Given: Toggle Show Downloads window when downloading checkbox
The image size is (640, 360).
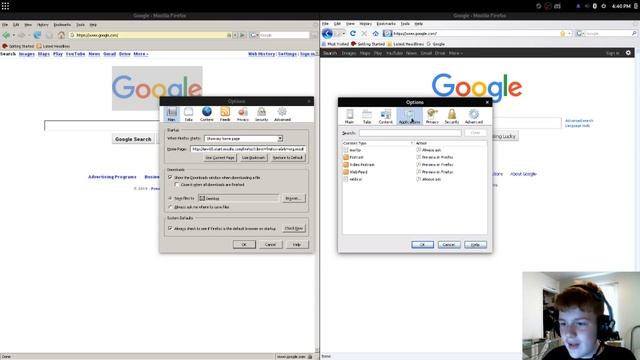Looking at the screenshot, I should [170, 177].
